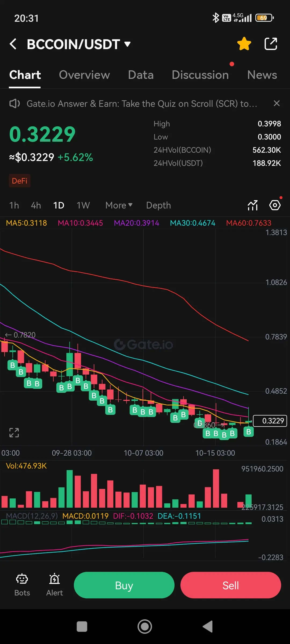This screenshot has height=644, width=290.
Task: Open the Gate.io Answer & Earn announcement
Action: (x=142, y=104)
